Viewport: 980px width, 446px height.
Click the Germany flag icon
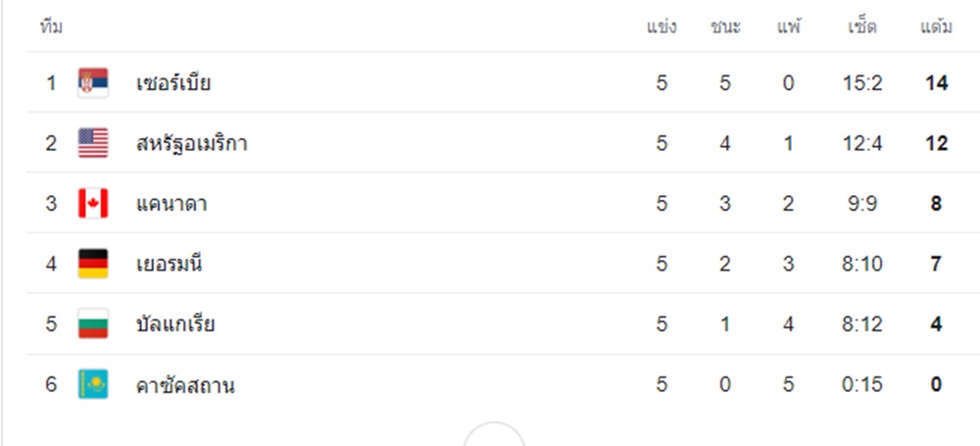tap(93, 264)
